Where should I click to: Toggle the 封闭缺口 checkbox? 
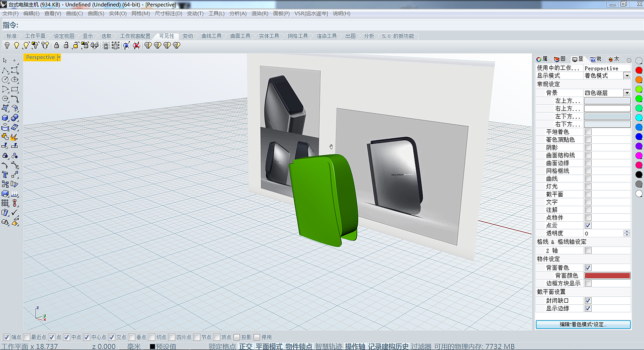pos(588,300)
